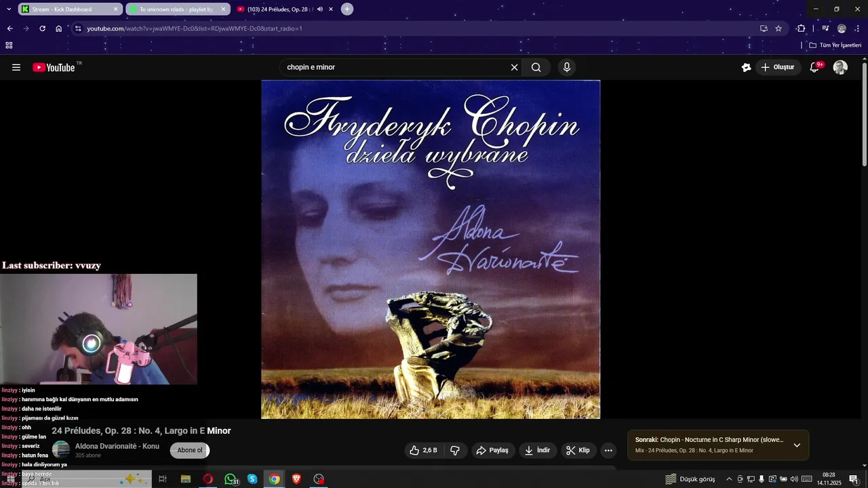
Task: Open YouTube notifications bell
Action: point(815,67)
